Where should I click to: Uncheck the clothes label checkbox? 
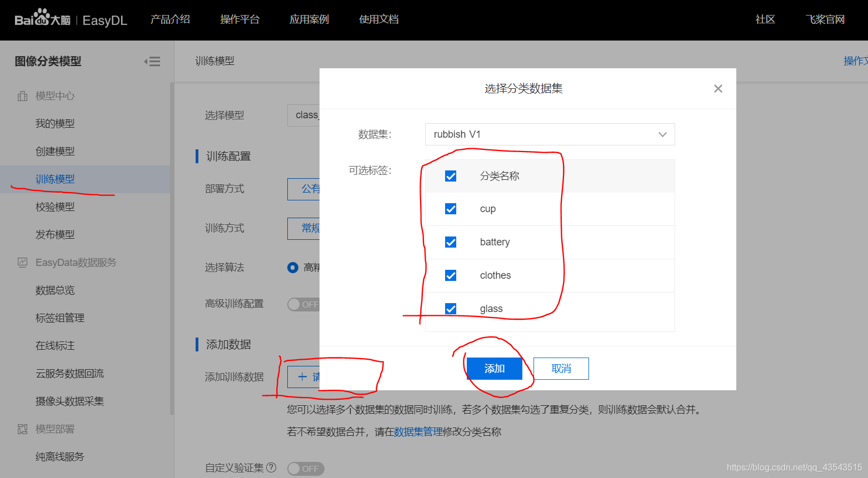(451, 275)
